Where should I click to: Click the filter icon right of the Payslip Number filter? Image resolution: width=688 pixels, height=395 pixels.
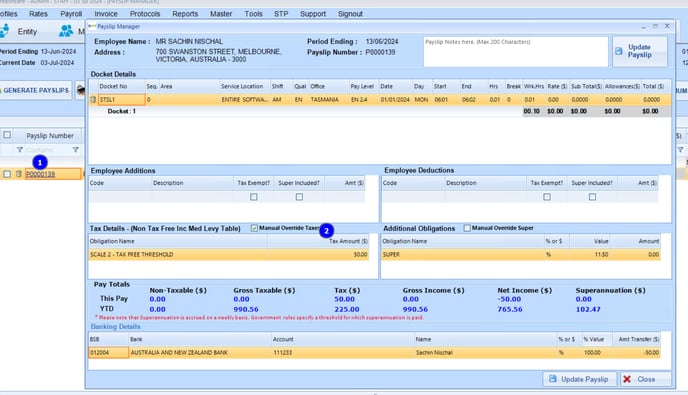(75, 150)
